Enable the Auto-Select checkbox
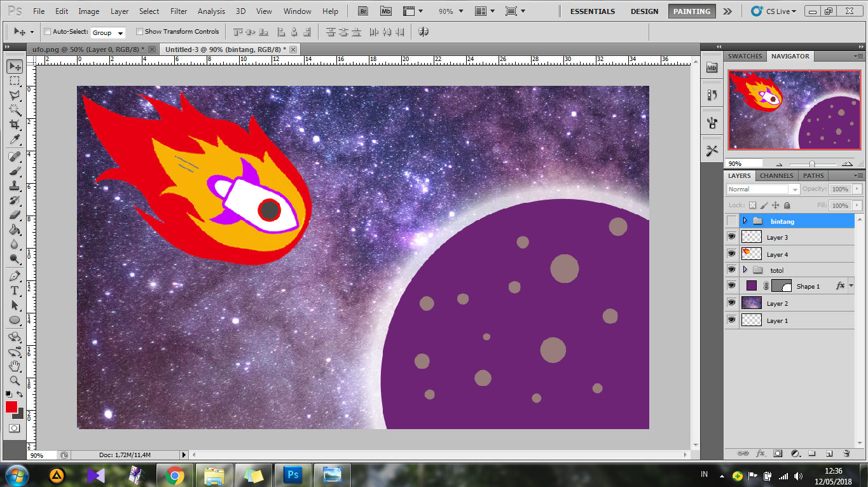The width and height of the screenshot is (868, 487). click(48, 32)
